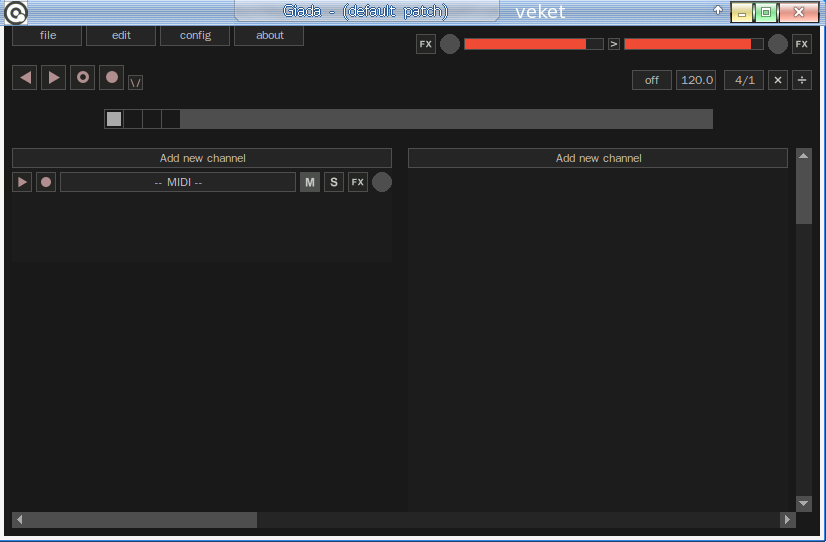Click the master input volume knob
The image size is (826, 542).
450,44
